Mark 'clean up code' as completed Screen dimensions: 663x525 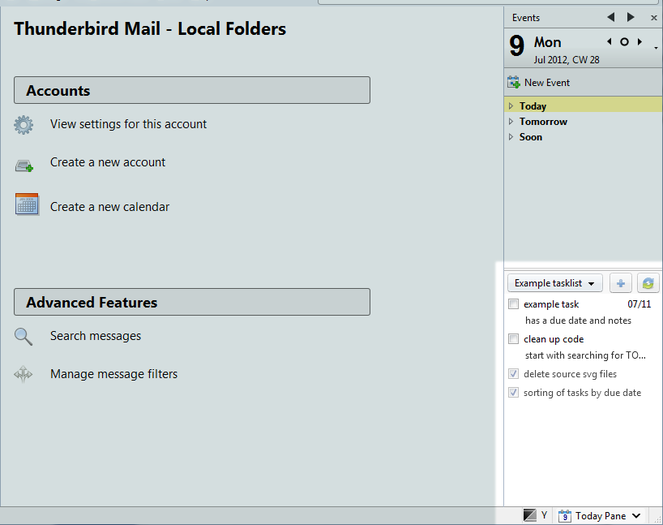point(514,339)
